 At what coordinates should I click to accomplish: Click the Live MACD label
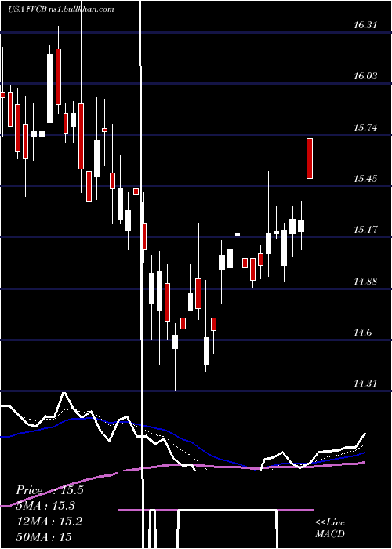[330, 528]
